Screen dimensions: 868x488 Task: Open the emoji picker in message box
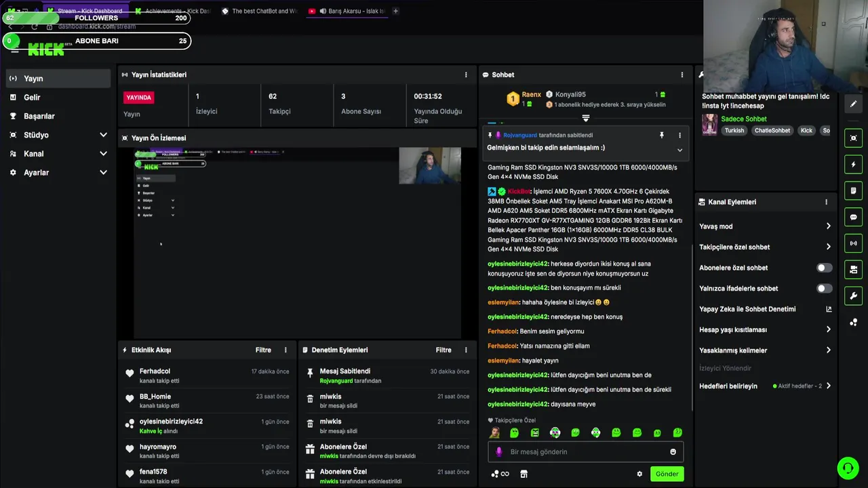click(x=673, y=452)
